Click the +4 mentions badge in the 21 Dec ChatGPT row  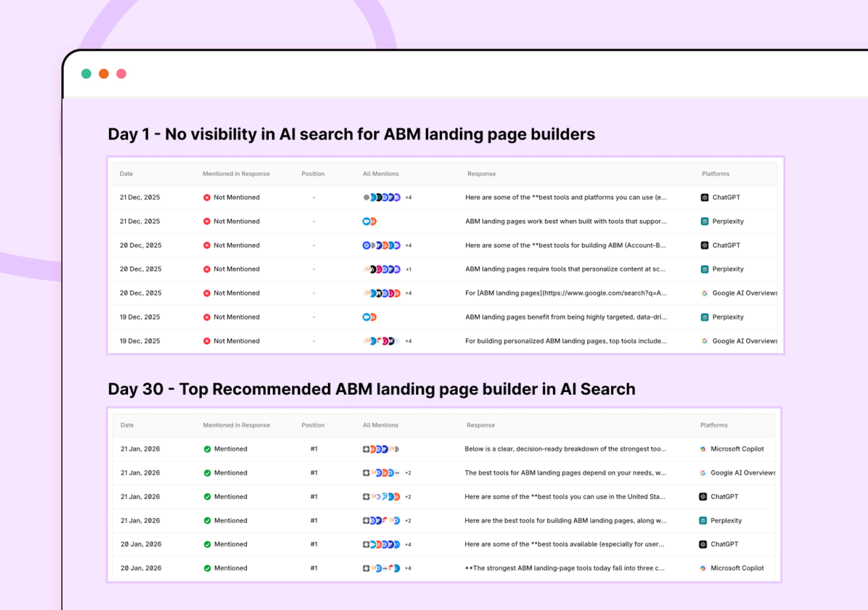(408, 197)
